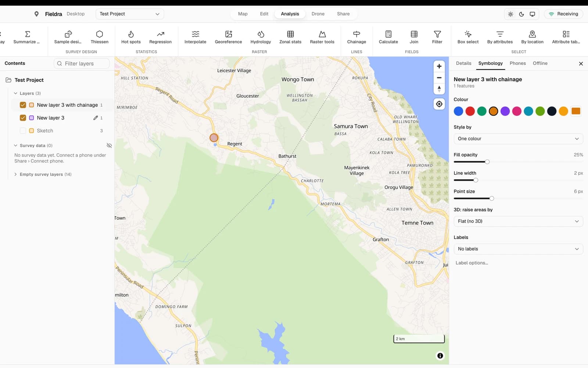Image resolution: width=588 pixels, height=368 pixels.
Task: Open the Filter tool
Action: pos(437,37)
